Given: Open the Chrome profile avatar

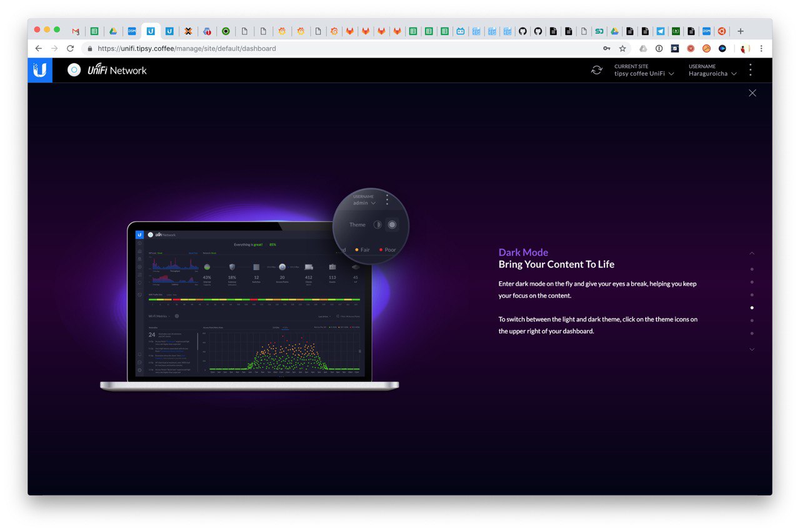Looking at the screenshot, I should 744,48.
